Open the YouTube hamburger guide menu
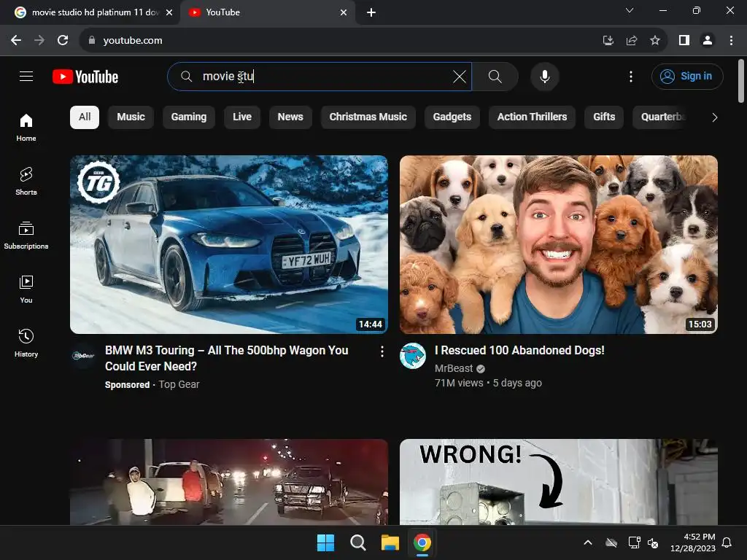 click(26, 76)
